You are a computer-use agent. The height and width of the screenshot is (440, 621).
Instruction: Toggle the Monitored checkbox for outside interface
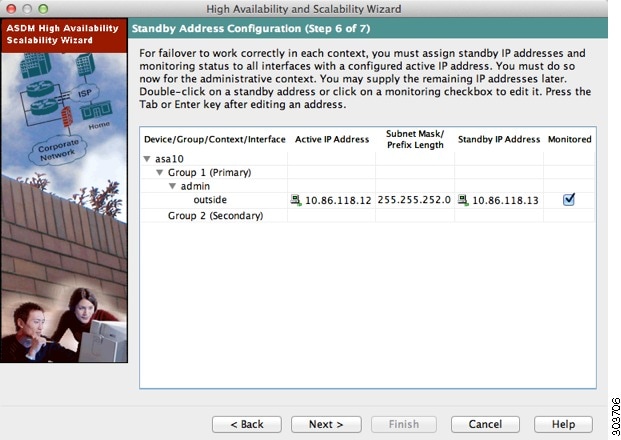(569, 199)
